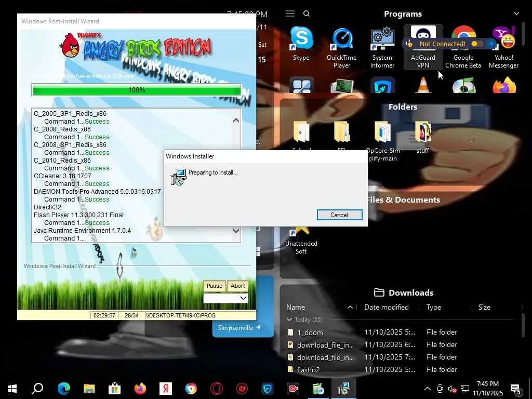Click the muted volume tray icon
532x399 pixels.
[453, 389]
